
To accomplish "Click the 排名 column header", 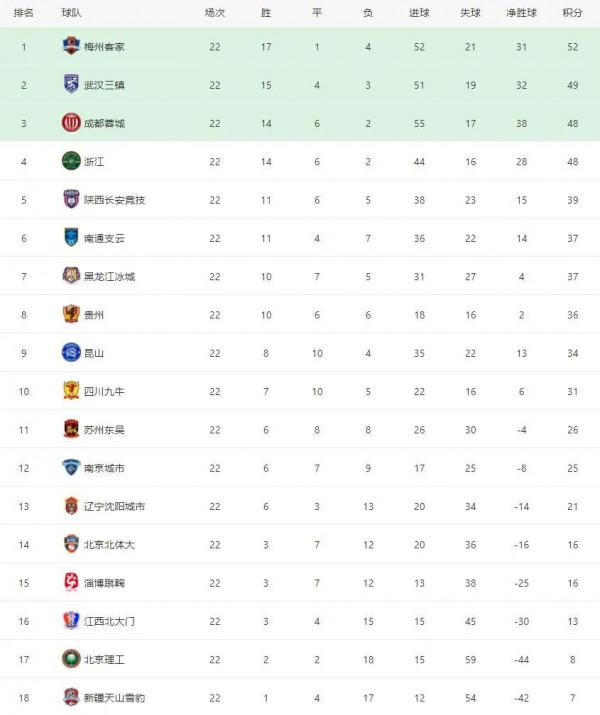I will click(24, 13).
